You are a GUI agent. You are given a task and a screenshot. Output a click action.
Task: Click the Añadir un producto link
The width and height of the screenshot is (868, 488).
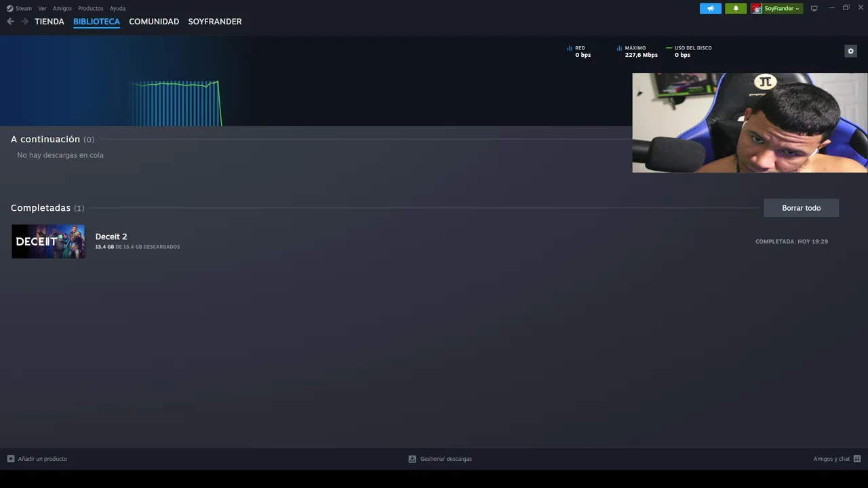click(42, 459)
